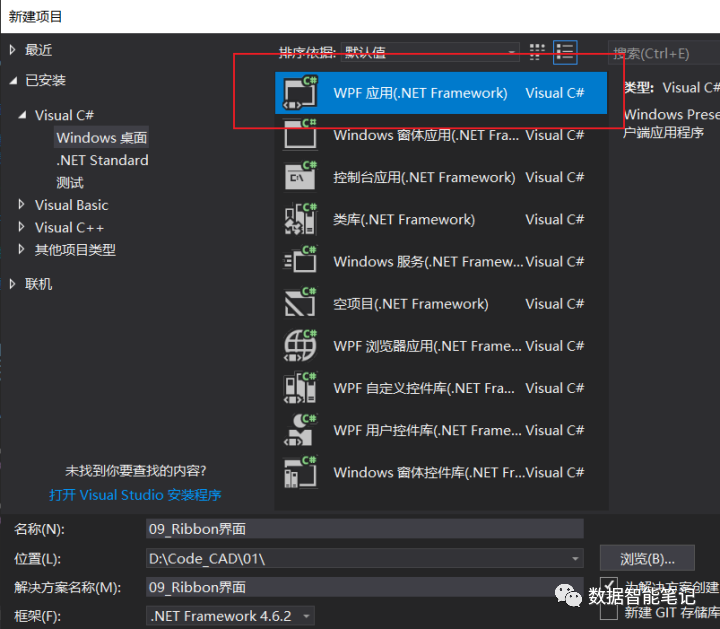Viewport: 720px width, 629px height.
Task: Switch to small icons grid view
Action: (537, 52)
